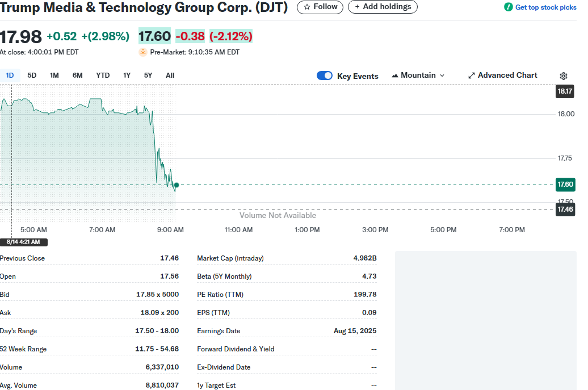Click the chart settings gear icon
Viewport: 588px width, 390px height.
[563, 76]
